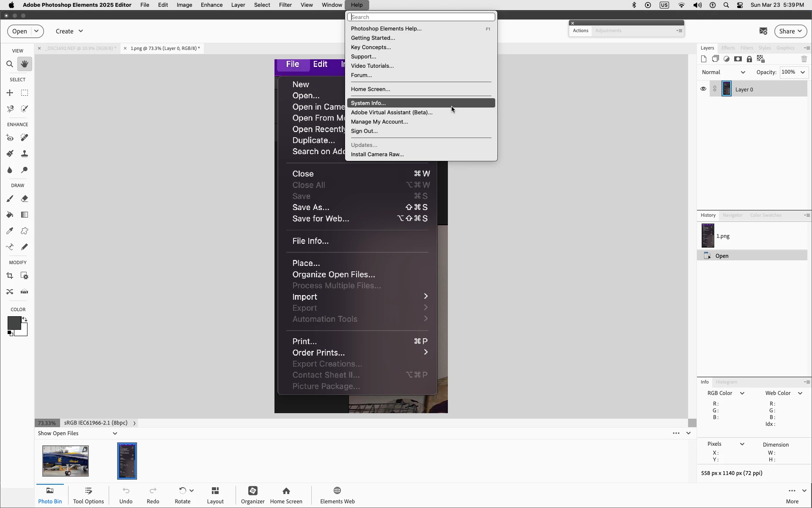Select the Eraser tool

point(25,199)
